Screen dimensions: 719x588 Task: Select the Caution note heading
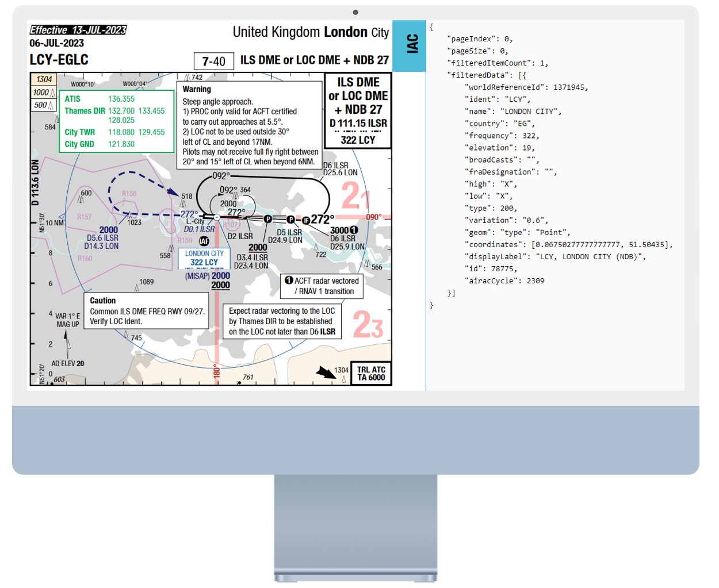pyautogui.click(x=102, y=301)
